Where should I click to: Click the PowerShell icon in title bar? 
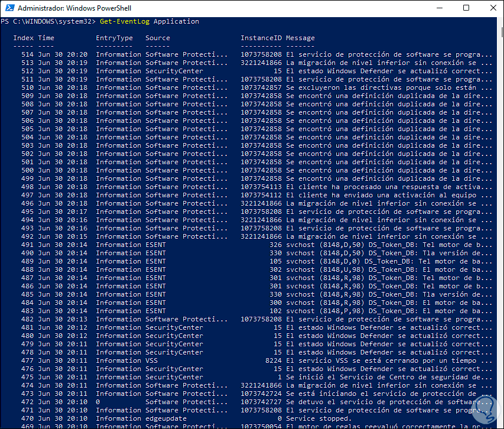tap(10, 8)
